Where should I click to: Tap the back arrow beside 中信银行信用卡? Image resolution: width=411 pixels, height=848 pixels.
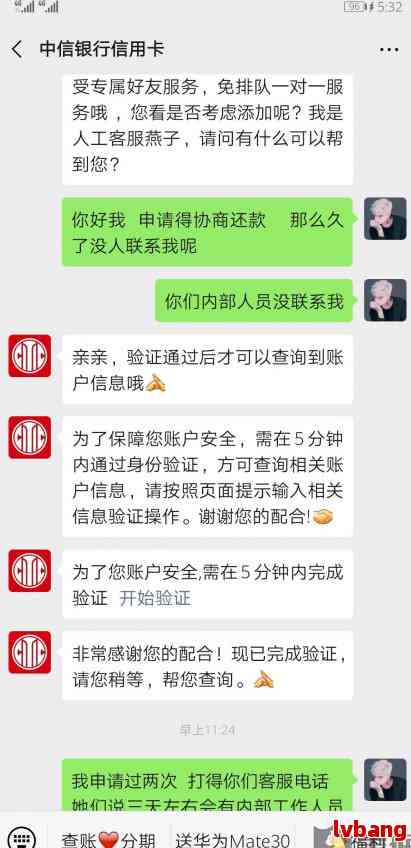click(17, 50)
